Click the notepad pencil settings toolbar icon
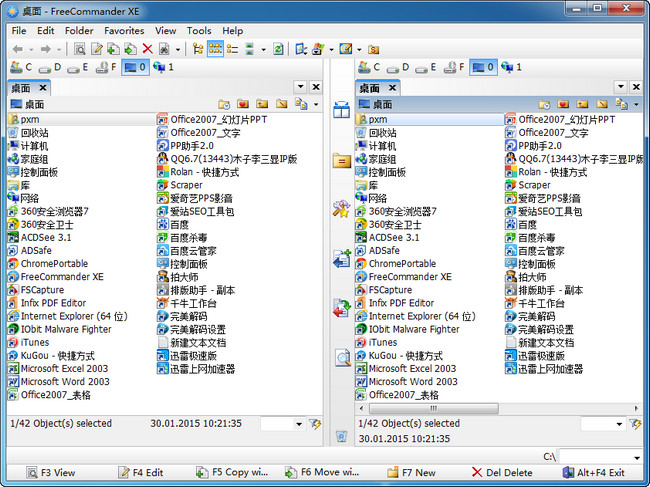Screen dimensions: 650x487 [x=346, y=49]
